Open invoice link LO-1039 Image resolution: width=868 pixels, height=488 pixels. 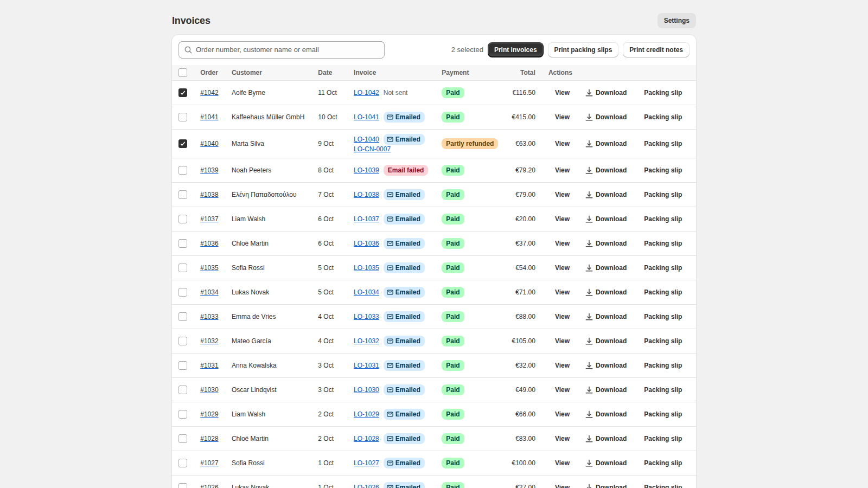point(366,170)
